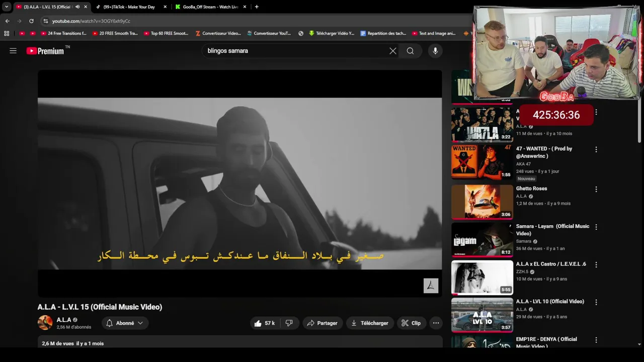The height and width of the screenshot is (362, 644).
Task: Open bookmark Text and Image ani...
Action: pos(434,33)
